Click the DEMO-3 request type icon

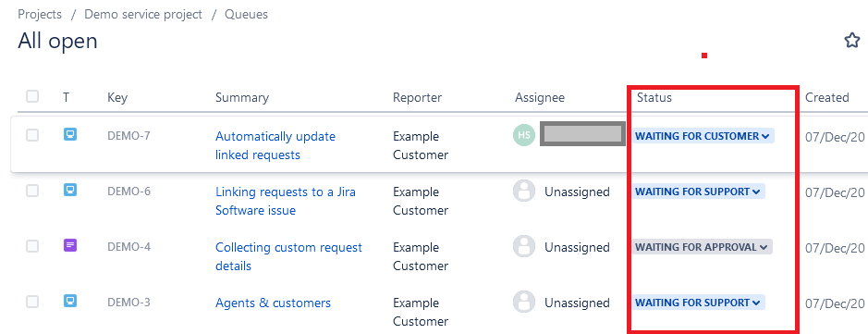(x=69, y=302)
